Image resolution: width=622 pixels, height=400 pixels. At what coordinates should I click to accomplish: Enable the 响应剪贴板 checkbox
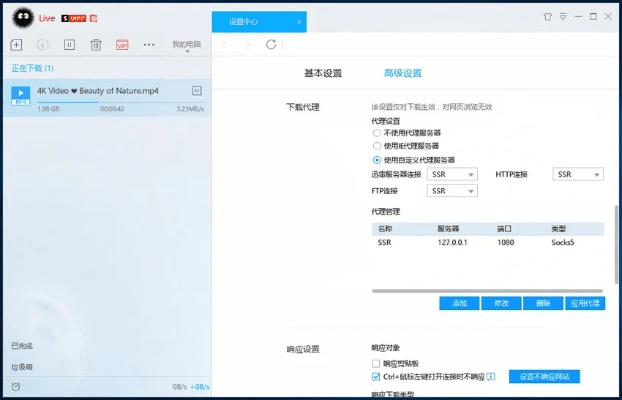point(376,364)
